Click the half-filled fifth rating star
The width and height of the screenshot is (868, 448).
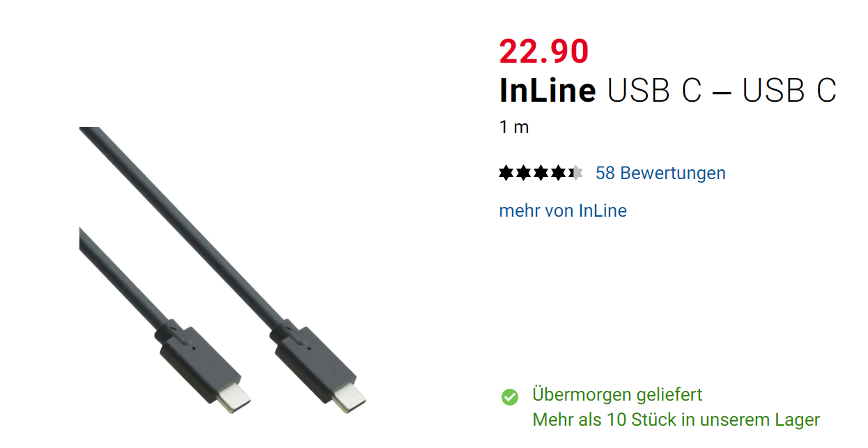pyautogui.click(x=575, y=173)
